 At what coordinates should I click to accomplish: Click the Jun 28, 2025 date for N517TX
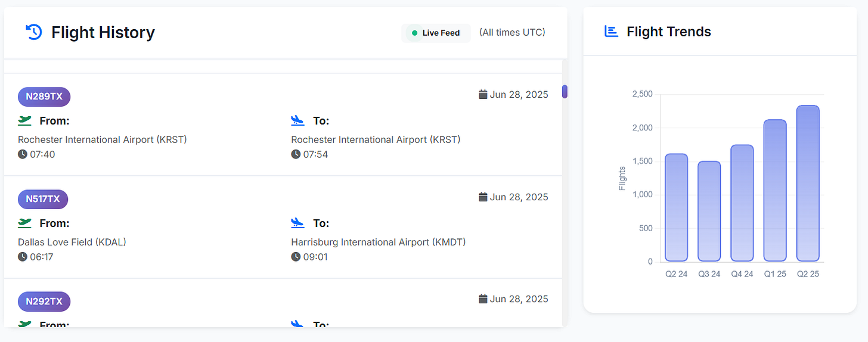[519, 197]
